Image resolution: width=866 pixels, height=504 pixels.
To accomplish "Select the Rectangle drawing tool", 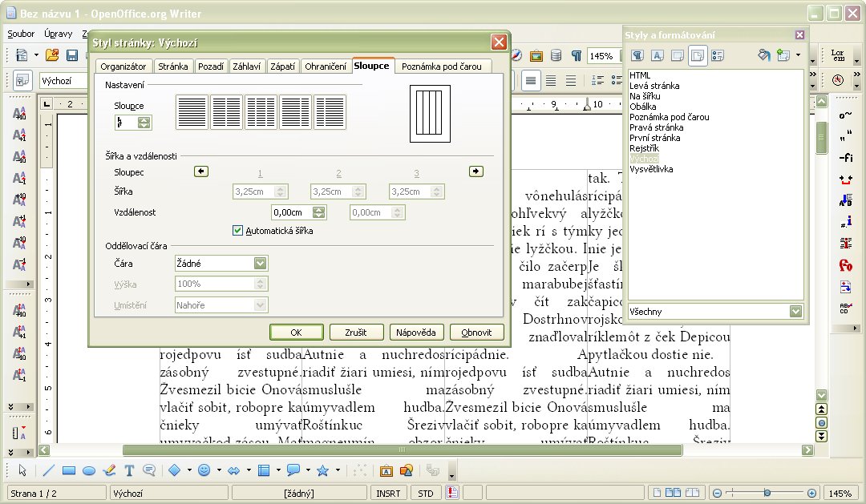I will [69, 470].
